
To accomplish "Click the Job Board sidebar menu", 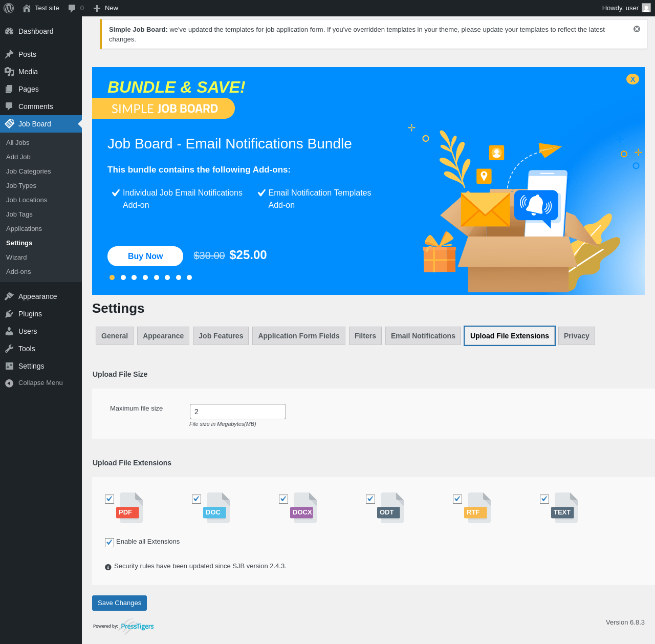I will point(41,124).
